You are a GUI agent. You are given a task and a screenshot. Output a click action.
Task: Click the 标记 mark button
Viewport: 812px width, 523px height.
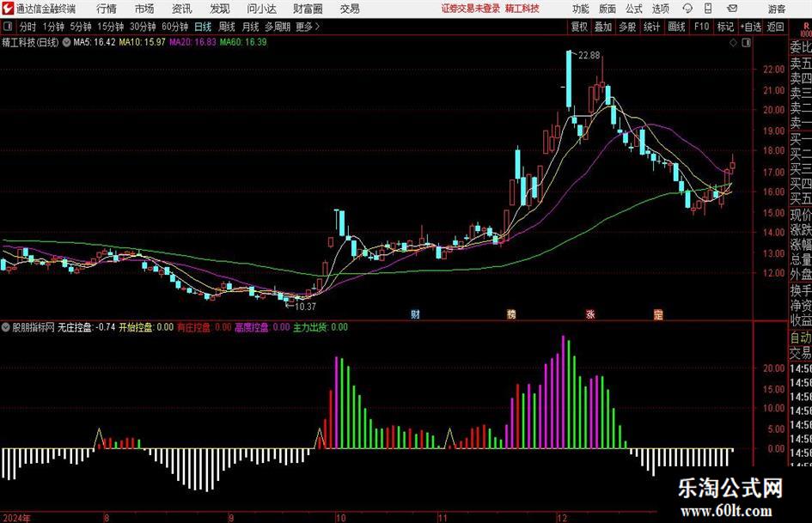pos(725,27)
